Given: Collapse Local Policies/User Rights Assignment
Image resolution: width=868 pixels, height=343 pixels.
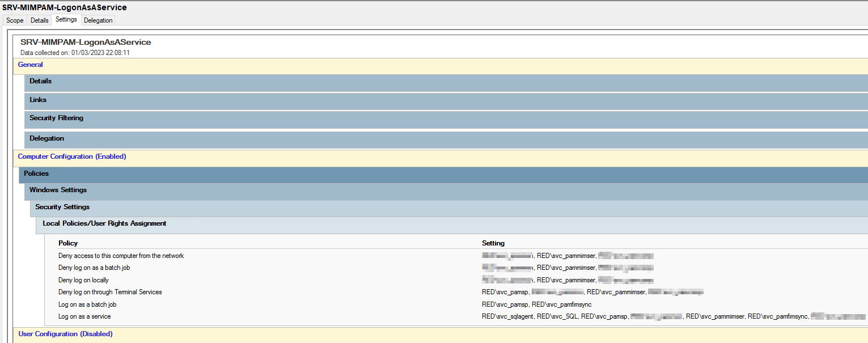Looking at the screenshot, I should tap(104, 224).
